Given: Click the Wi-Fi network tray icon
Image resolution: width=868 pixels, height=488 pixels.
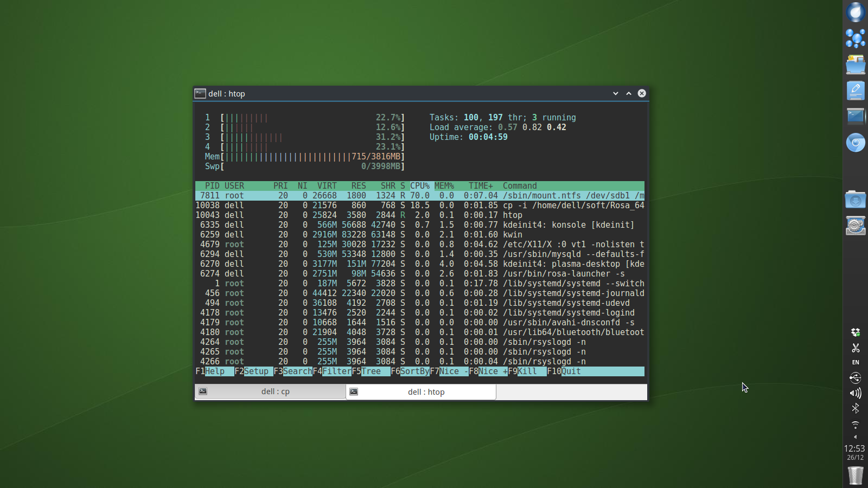Looking at the screenshot, I should tap(856, 425).
